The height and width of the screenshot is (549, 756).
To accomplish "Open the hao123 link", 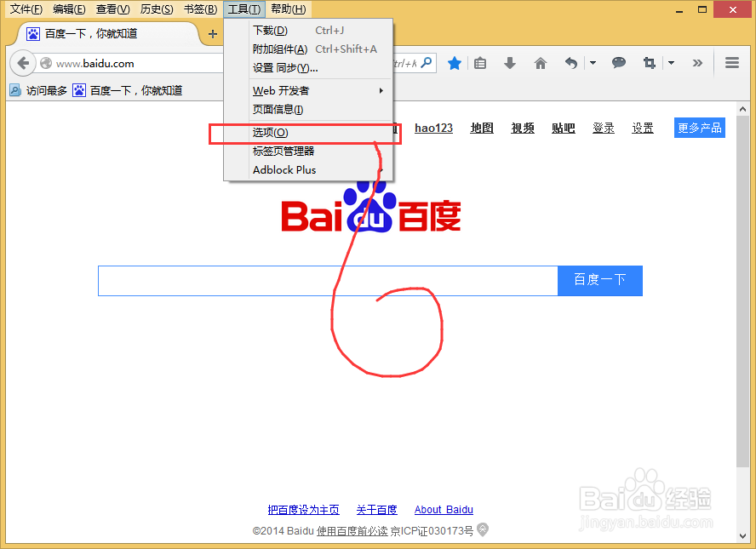I will [x=433, y=128].
